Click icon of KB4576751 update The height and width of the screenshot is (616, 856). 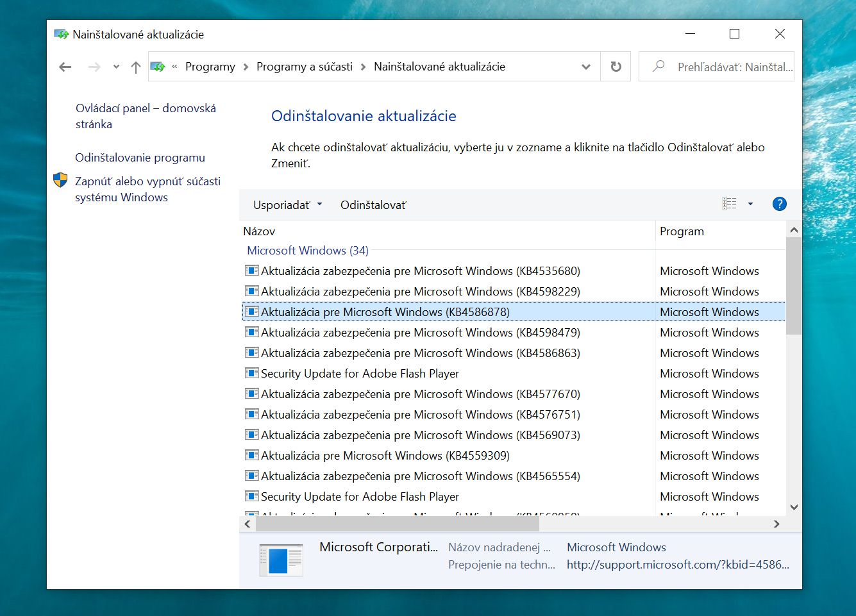(252, 414)
